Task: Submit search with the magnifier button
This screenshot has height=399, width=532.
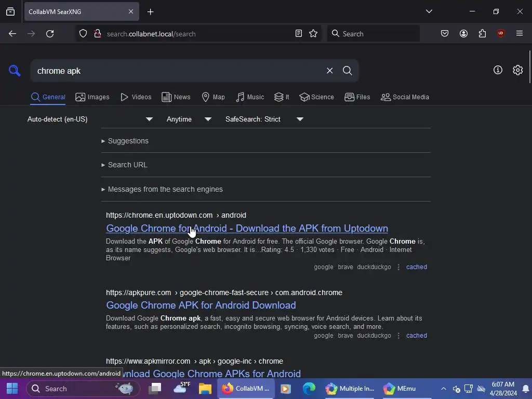Action: [x=347, y=71]
